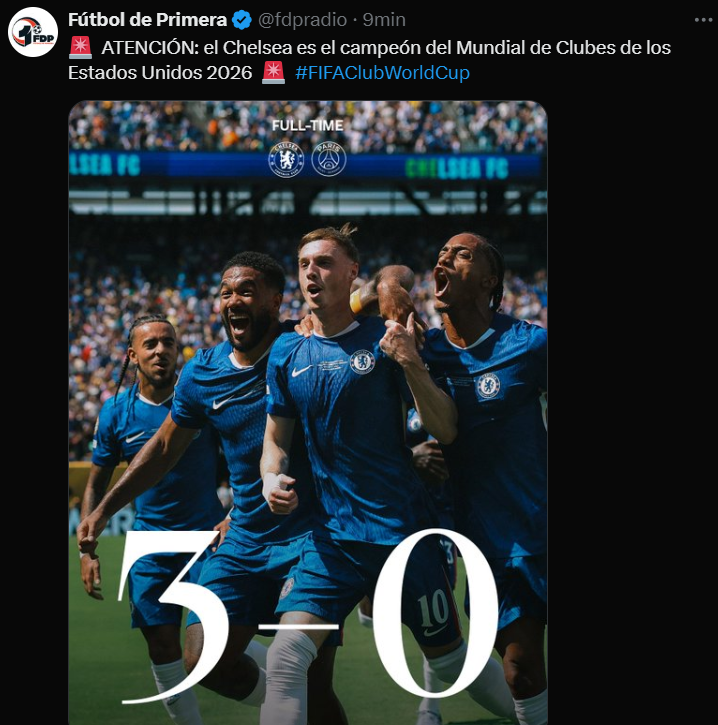Click the Chelsea badge on the rightmost jersey
Image resolution: width=718 pixels, height=725 pixels.
(x=488, y=386)
